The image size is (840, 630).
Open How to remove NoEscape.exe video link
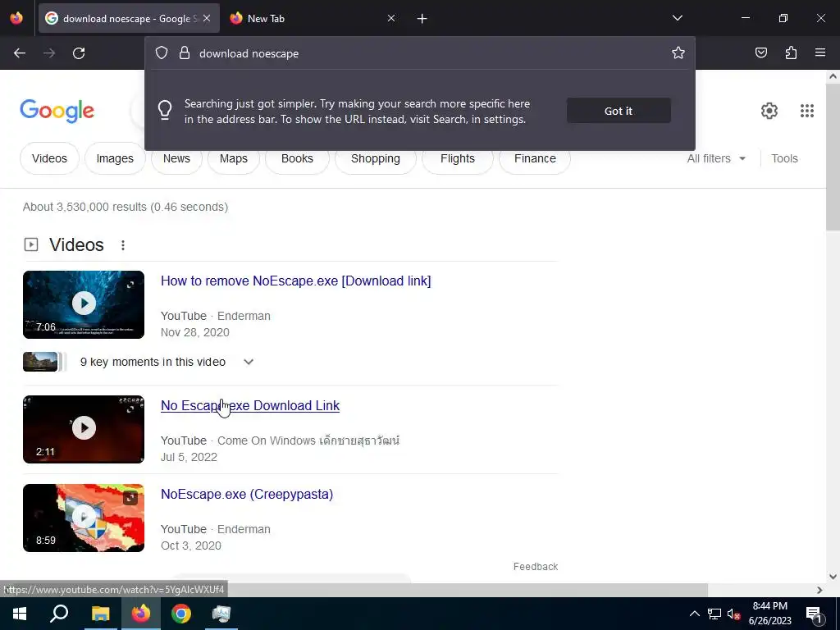pos(295,281)
